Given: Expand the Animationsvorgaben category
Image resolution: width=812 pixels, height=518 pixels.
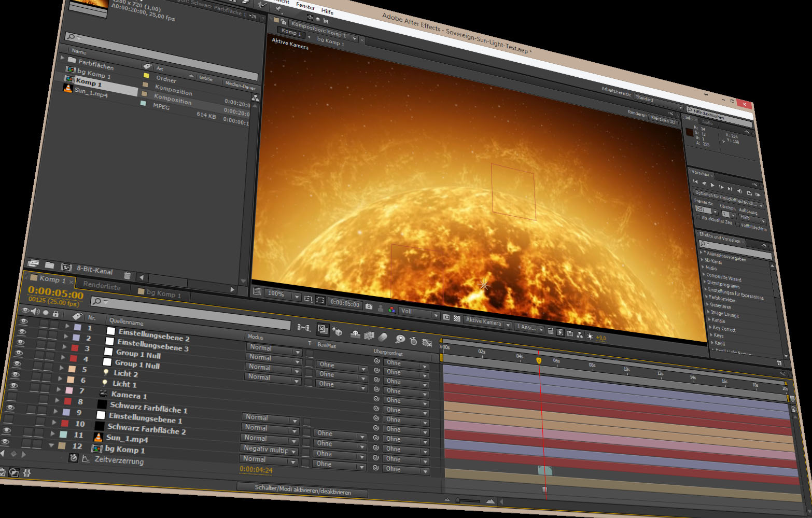Looking at the screenshot, I should pos(702,253).
